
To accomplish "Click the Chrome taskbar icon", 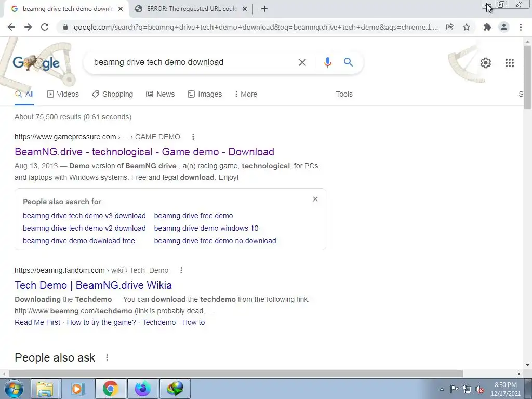I will click(x=110, y=389).
